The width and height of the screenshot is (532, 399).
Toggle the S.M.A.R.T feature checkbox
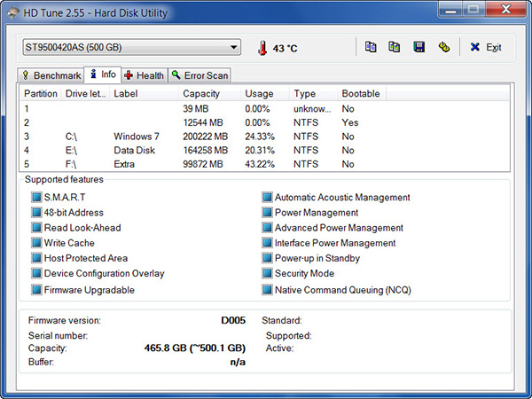click(x=36, y=198)
